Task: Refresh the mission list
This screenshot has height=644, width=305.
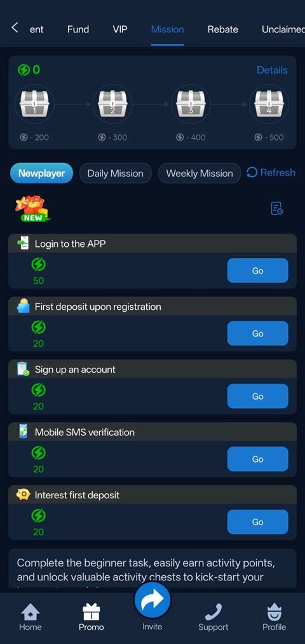Action: tap(271, 172)
